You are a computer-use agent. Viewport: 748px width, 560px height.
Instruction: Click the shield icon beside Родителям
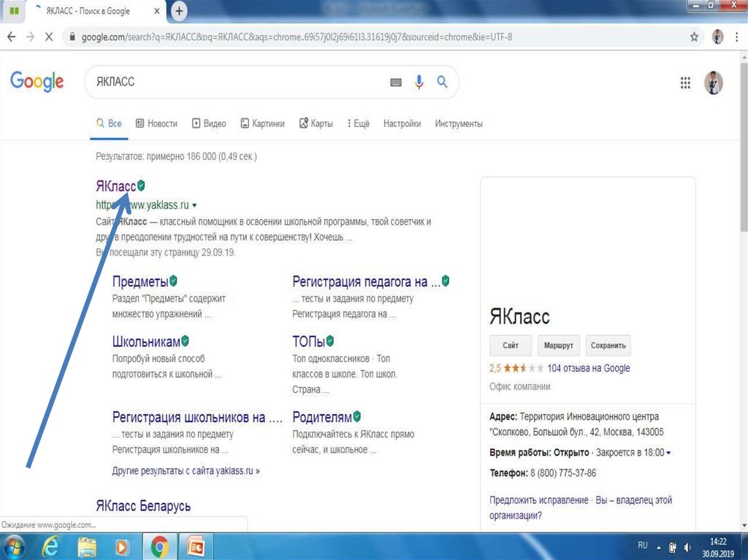[x=356, y=416]
